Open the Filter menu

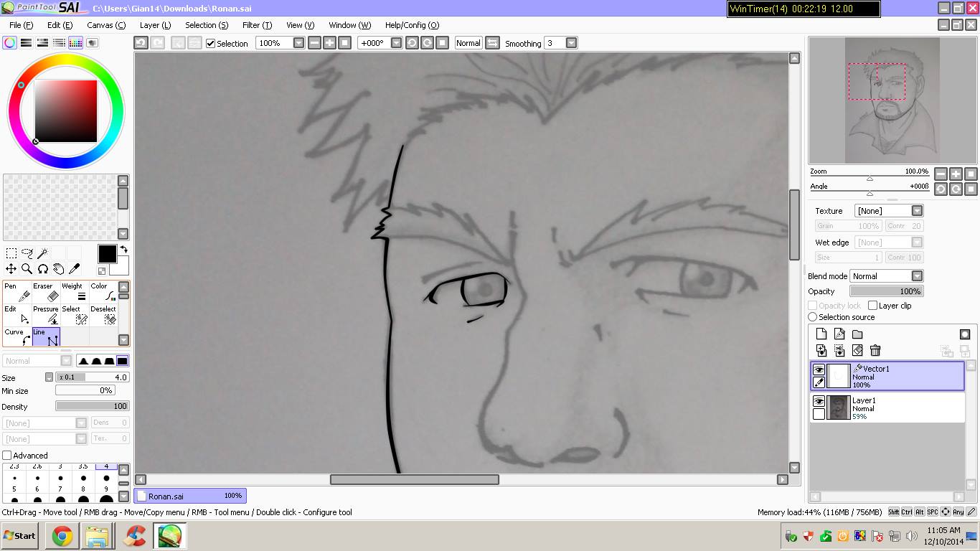pos(257,25)
